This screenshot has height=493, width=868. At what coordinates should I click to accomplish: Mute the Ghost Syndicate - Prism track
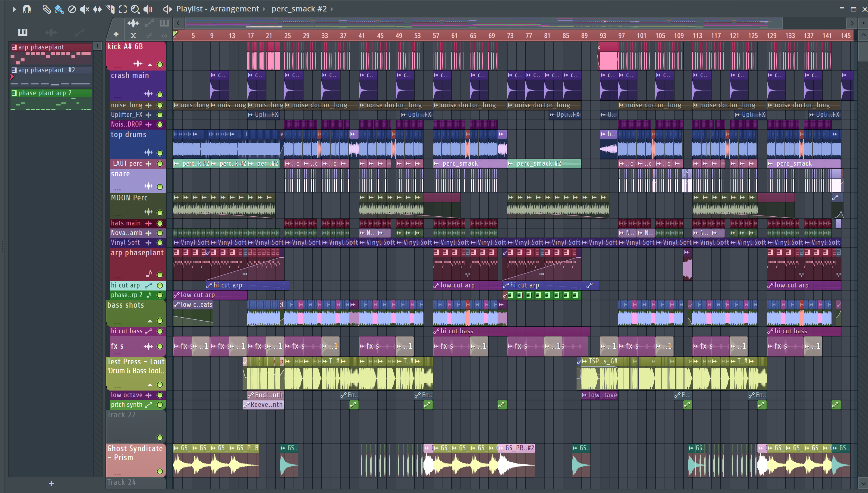click(x=160, y=471)
